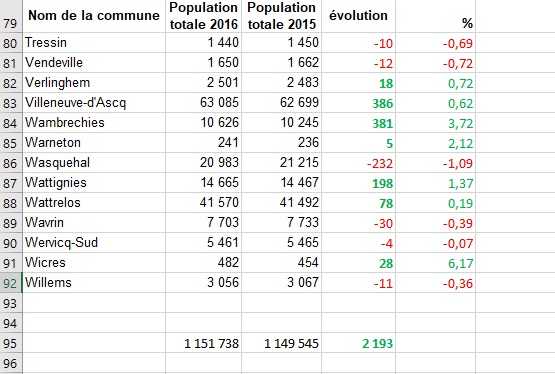Viewport: 555px width, 374px height.
Task: Select row header 80
Action: (11, 43)
